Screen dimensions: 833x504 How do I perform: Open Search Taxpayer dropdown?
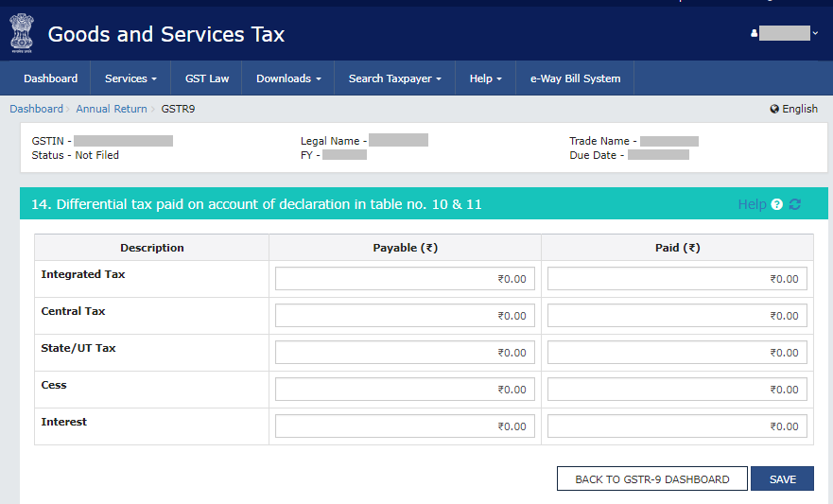pyautogui.click(x=394, y=78)
